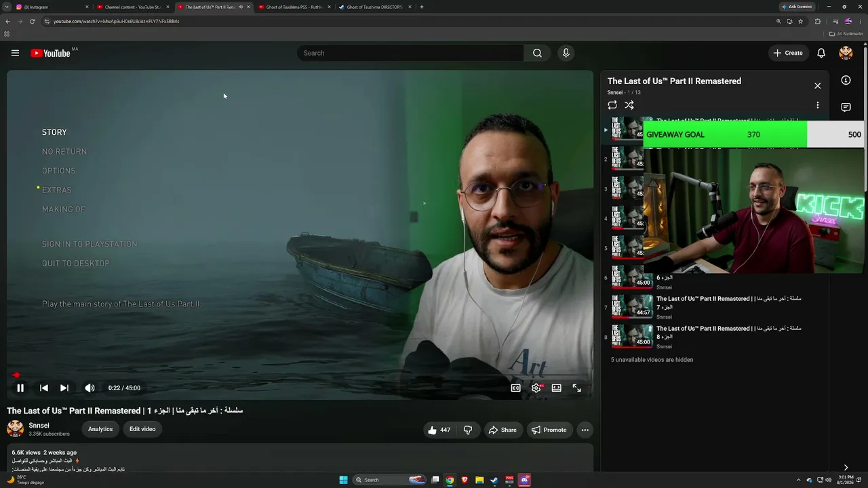Click the Promote button
This screenshot has width=868, height=488.
pos(549,430)
